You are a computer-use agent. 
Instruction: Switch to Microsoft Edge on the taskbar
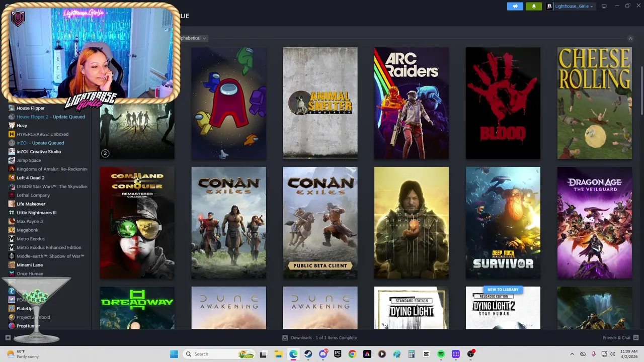293,354
